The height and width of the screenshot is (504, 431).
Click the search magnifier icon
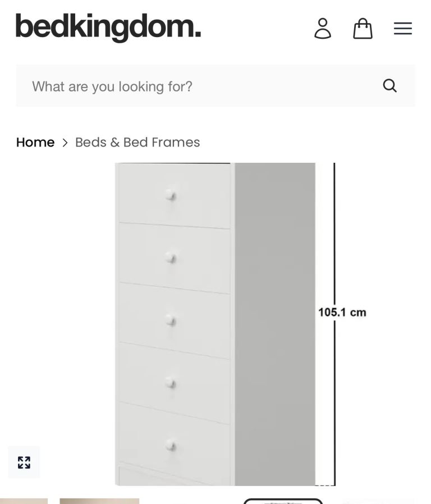pos(390,86)
